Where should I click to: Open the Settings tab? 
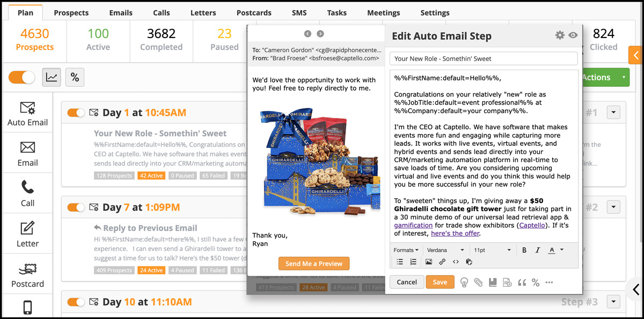435,12
